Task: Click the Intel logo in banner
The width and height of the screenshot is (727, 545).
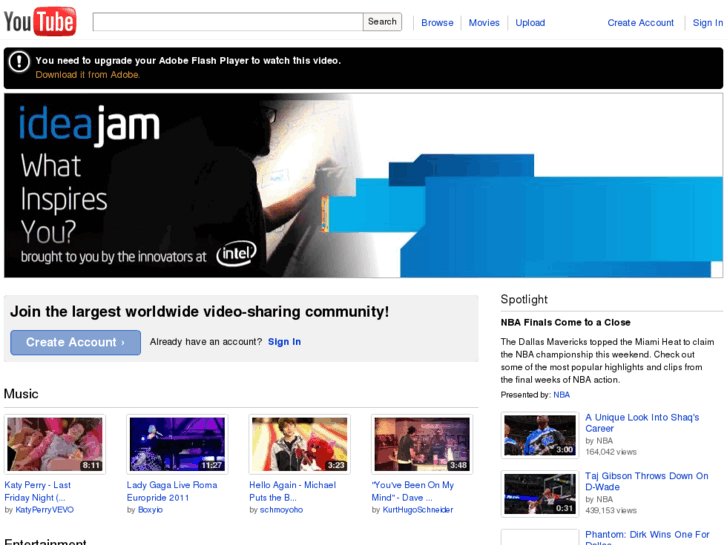Action: (x=236, y=254)
